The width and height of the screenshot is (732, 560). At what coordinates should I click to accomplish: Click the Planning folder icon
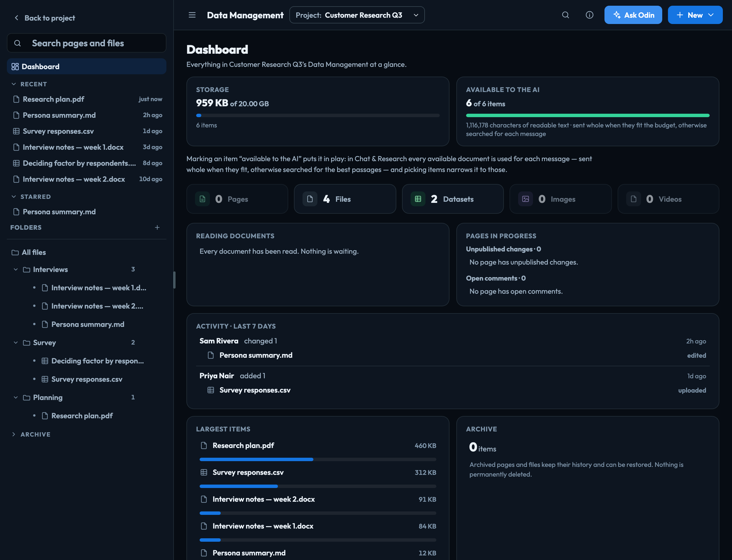coord(26,397)
